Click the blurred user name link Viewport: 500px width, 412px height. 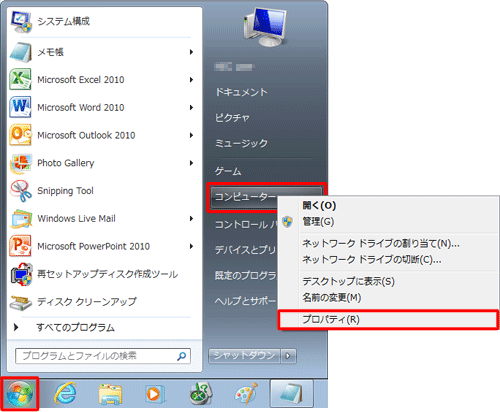pyautogui.click(x=235, y=67)
